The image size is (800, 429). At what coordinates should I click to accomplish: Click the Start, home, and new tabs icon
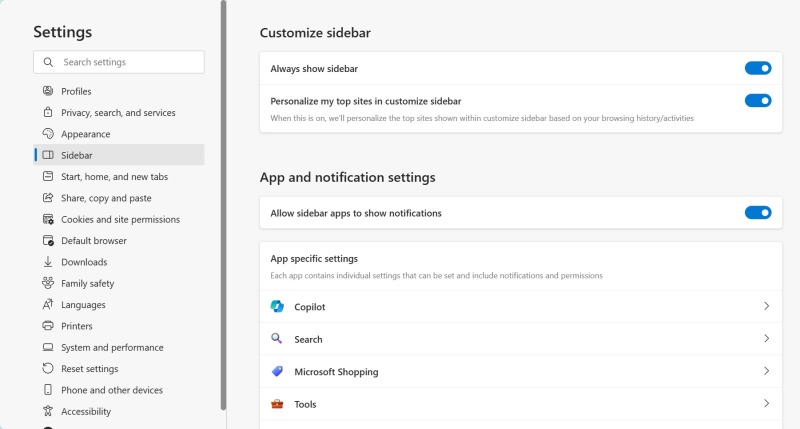[x=48, y=176]
